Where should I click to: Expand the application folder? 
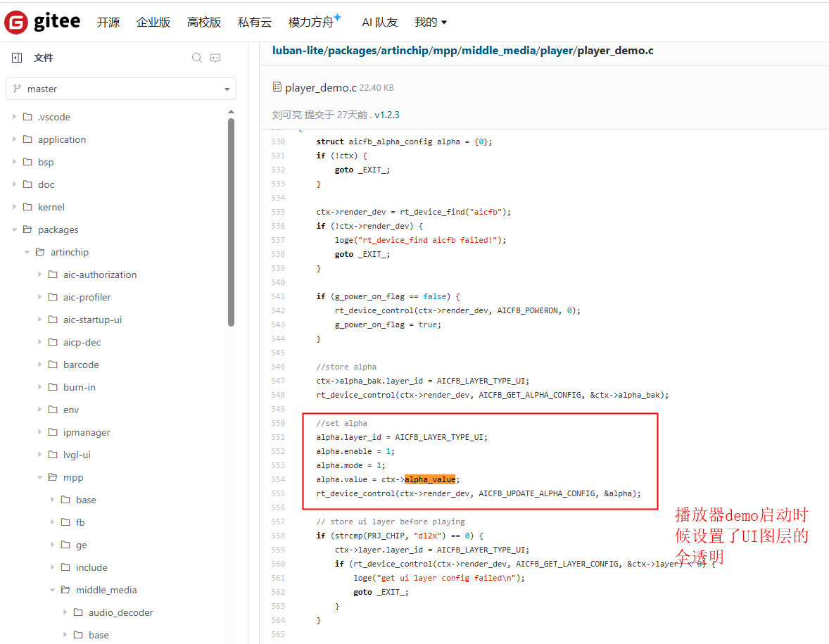[15, 139]
